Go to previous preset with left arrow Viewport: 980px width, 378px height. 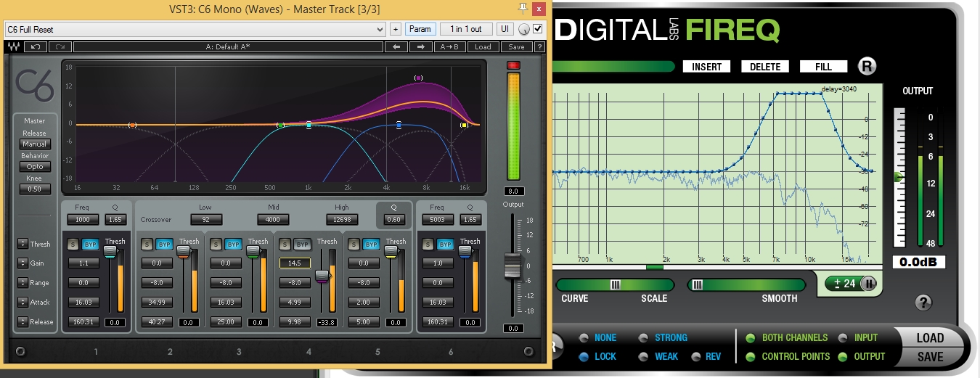396,46
